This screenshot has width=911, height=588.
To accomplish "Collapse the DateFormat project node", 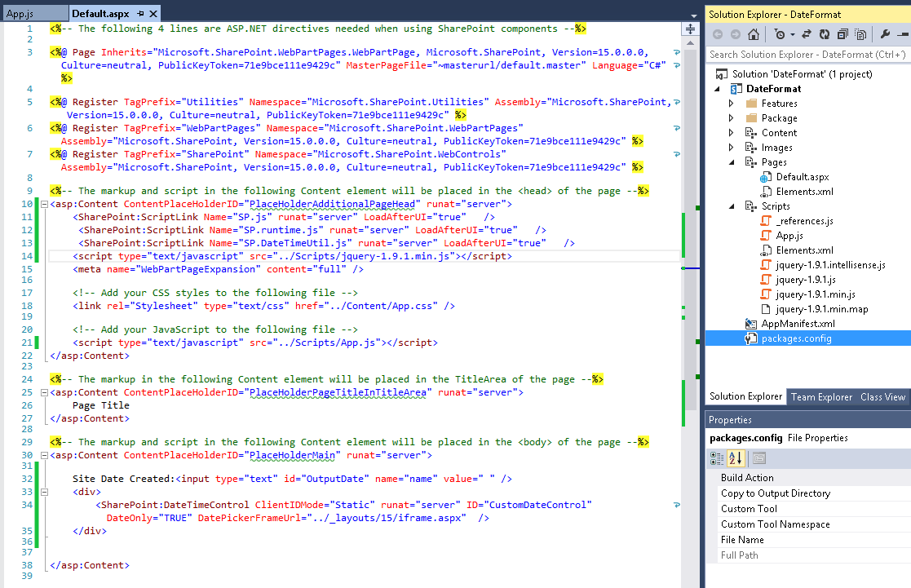I will tap(717, 88).
